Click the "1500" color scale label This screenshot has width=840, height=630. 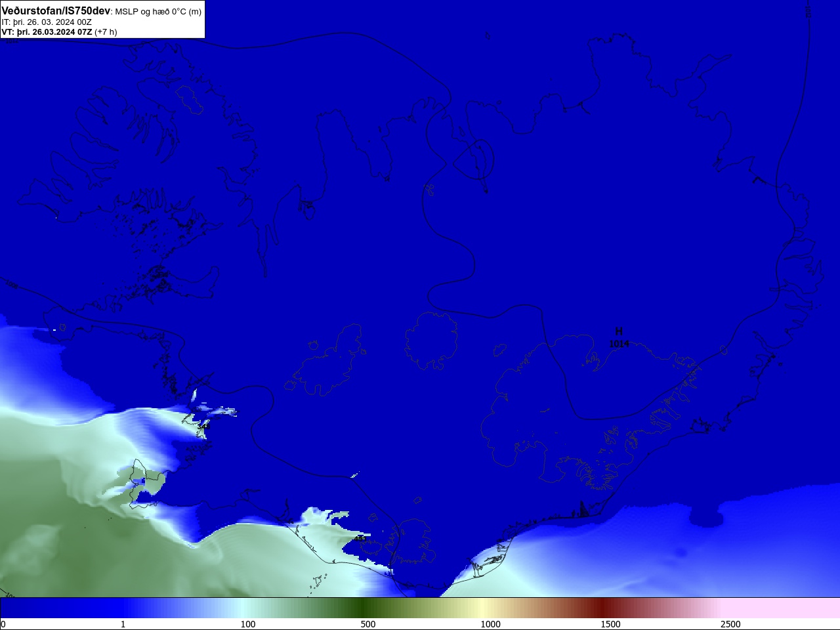click(x=610, y=624)
